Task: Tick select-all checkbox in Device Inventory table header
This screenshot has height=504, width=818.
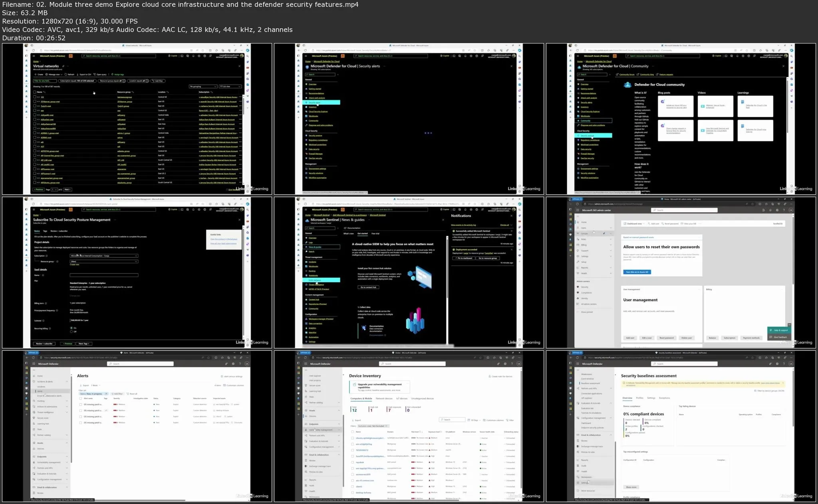Action: 352,432
